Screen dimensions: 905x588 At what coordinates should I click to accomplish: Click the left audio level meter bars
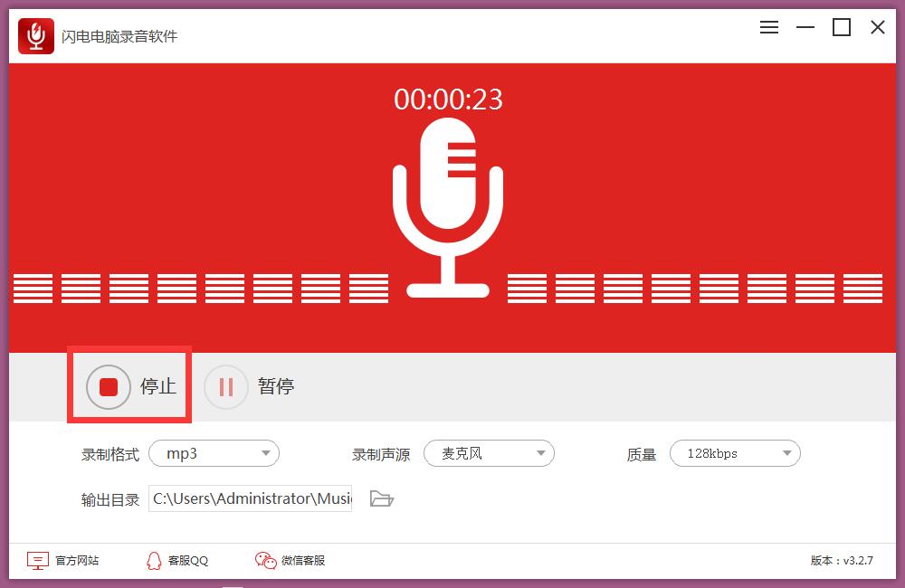(200, 288)
